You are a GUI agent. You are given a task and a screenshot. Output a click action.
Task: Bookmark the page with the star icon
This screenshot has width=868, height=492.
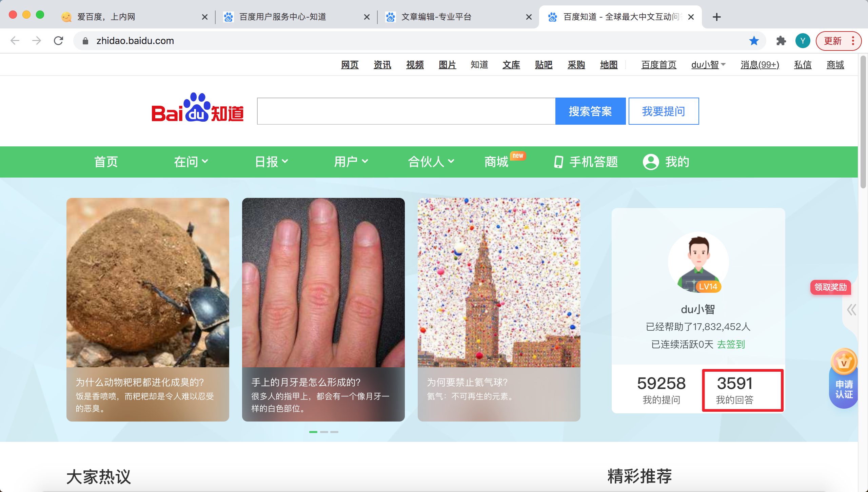[753, 41]
